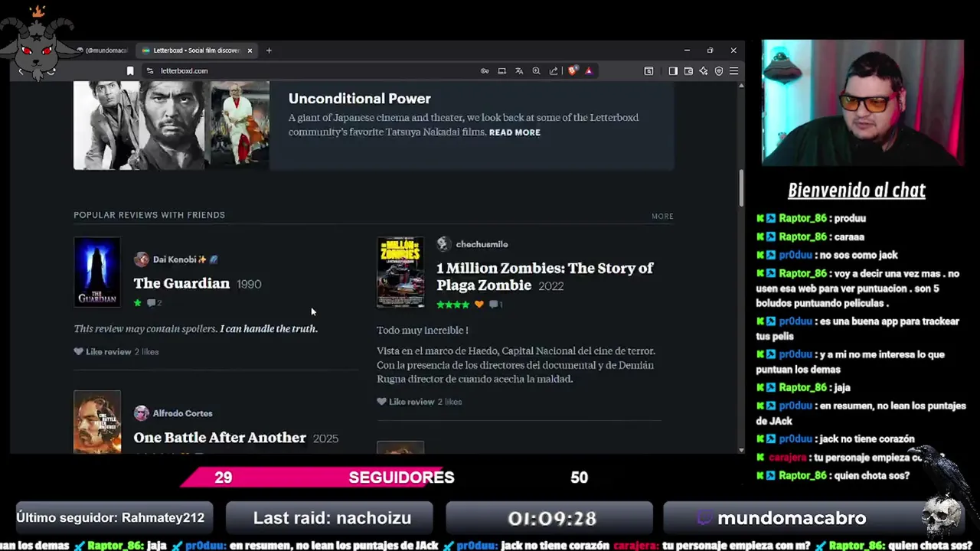Open MORE popular reviews link

tap(662, 216)
